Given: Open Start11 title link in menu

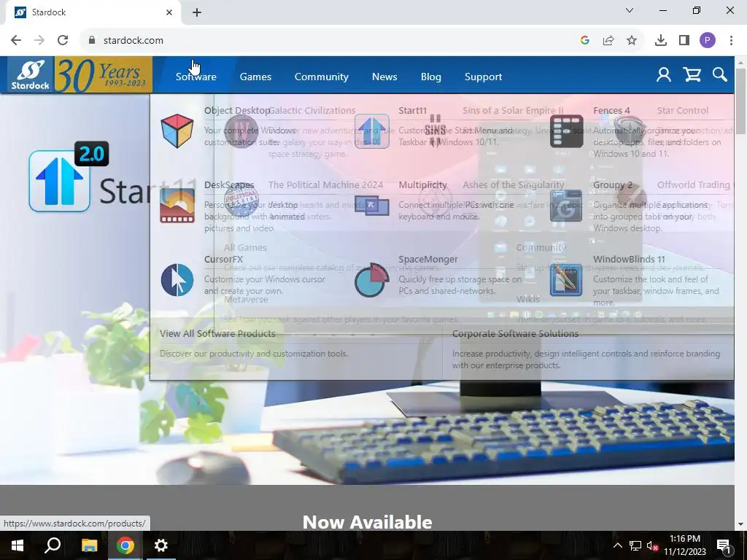Looking at the screenshot, I should [x=413, y=111].
